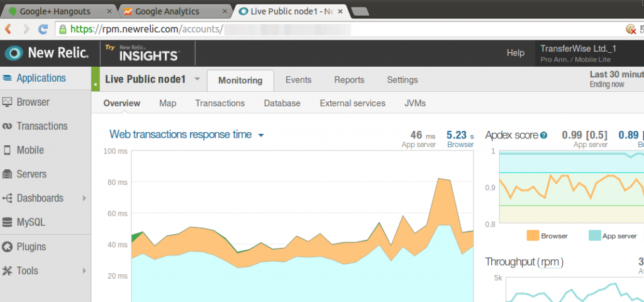
Task: Click the Google+ Hangouts tab favicon
Action: pos(13,11)
